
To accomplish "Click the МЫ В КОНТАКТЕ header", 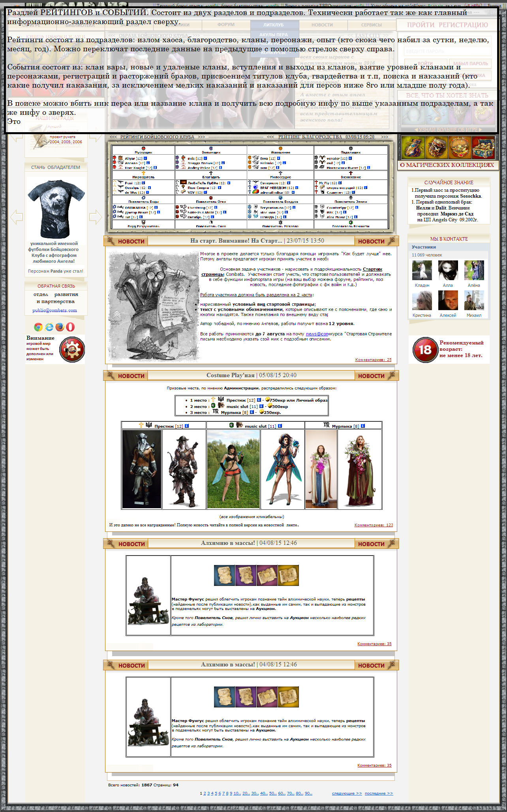I will coord(449,239).
